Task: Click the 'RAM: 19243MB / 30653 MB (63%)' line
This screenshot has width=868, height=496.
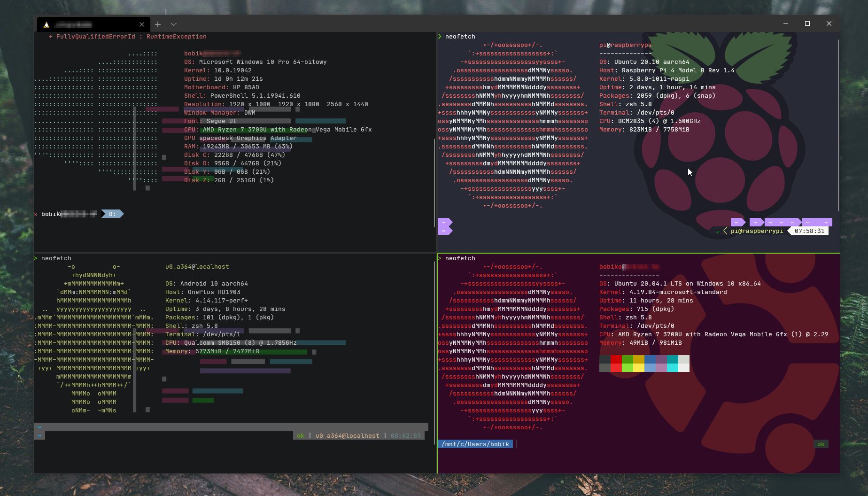Action: click(239, 147)
